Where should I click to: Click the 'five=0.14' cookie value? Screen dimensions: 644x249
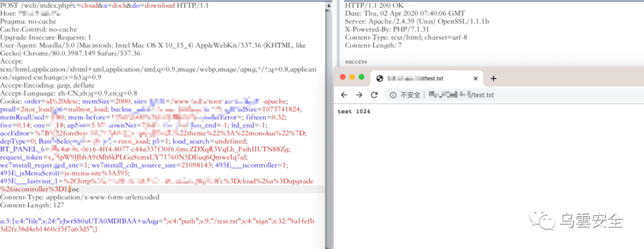15,125
